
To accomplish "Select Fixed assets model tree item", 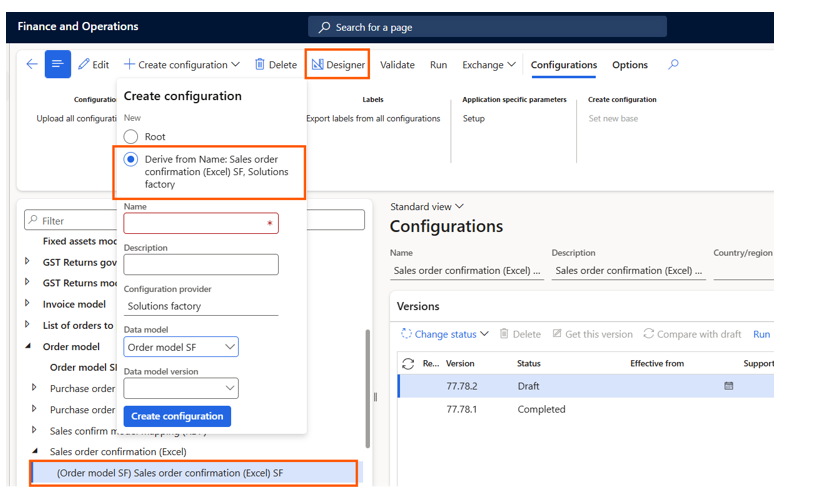I will click(80, 241).
